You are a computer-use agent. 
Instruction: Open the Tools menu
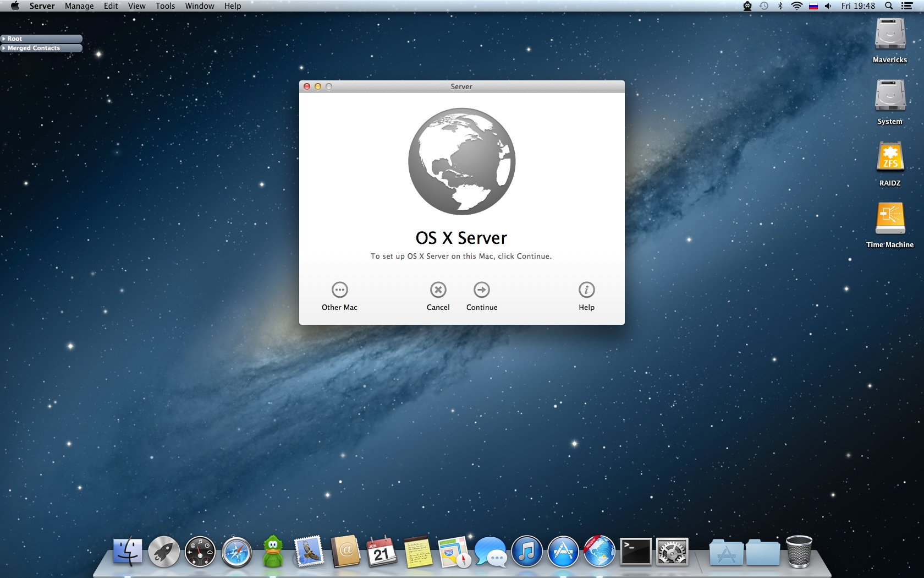pyautogui.click(x=164, y=6)
